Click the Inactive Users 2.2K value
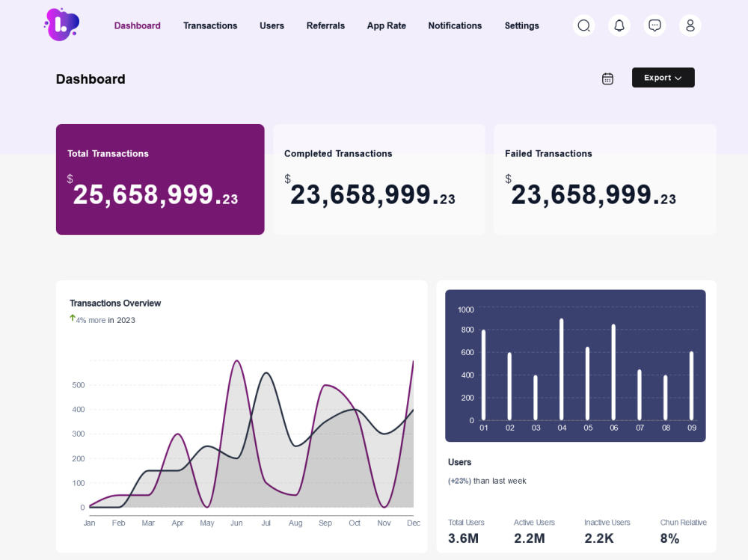The height and width of the screenshot is (560, 748). [599, 538]
